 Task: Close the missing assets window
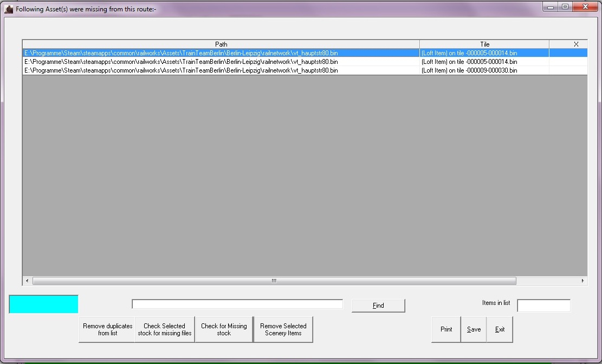(x=585, y=6)
